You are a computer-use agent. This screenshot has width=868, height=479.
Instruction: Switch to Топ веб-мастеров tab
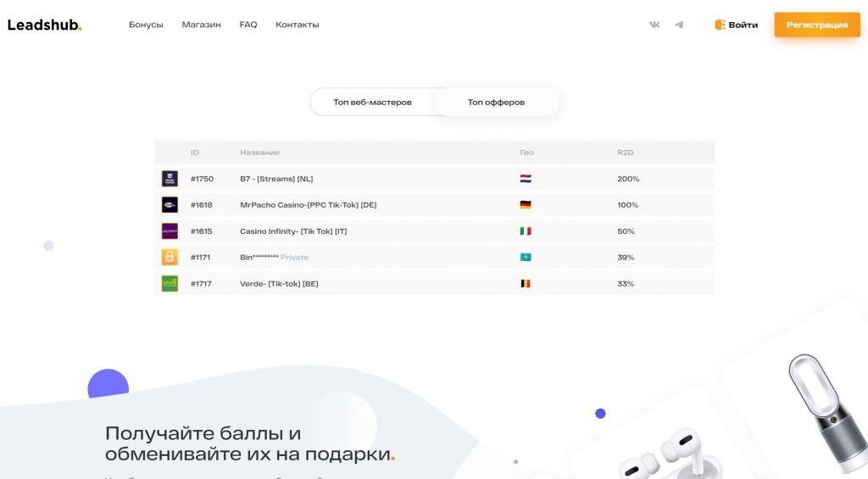pos(372,102)
